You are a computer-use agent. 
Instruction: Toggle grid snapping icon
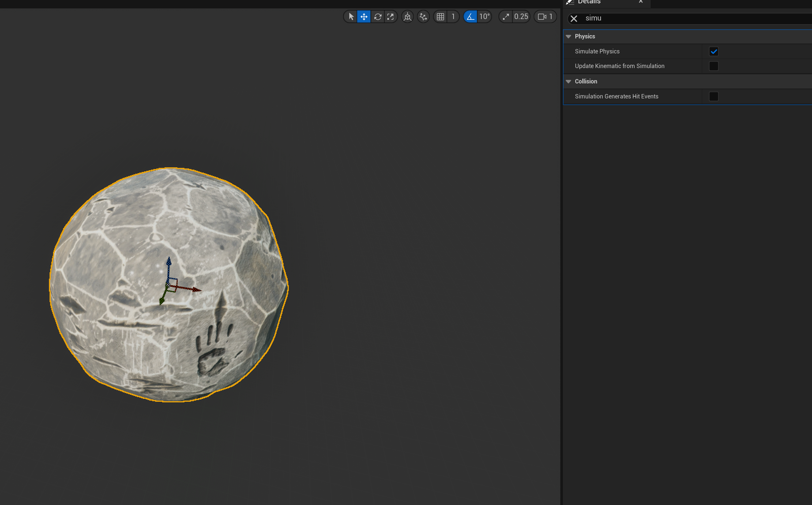(440, 17)
